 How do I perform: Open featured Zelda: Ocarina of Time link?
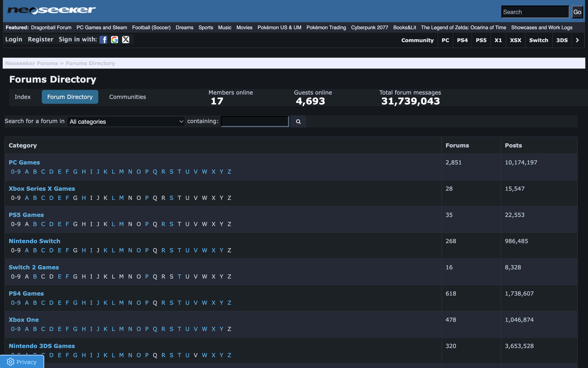tap(464, 28)
